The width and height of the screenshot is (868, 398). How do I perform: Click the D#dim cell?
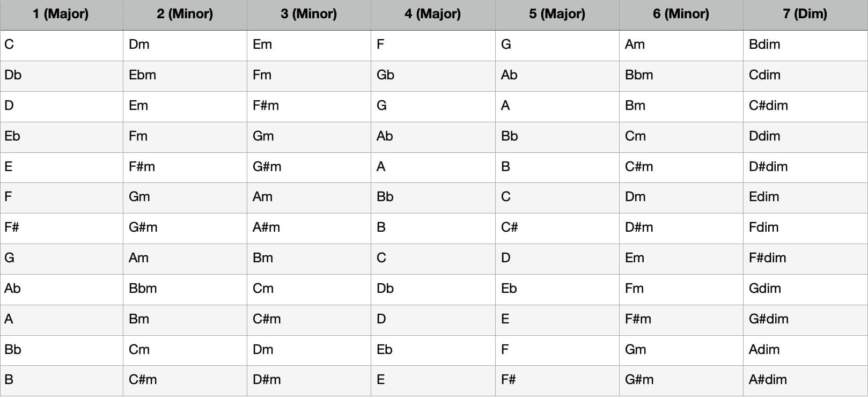(768, 167)
